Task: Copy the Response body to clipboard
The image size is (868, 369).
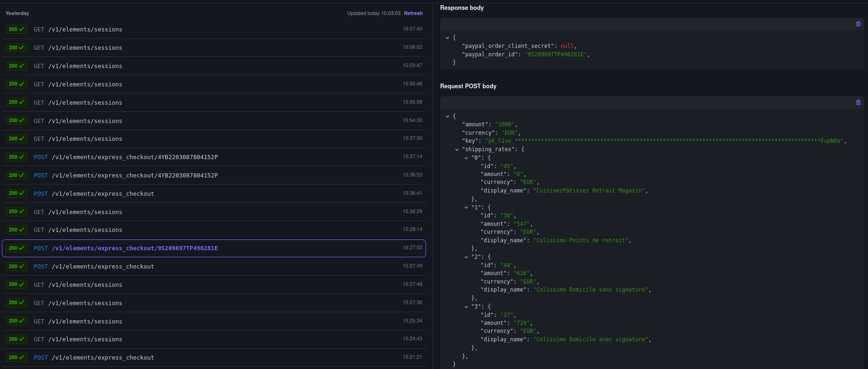Action: [858, 24]
